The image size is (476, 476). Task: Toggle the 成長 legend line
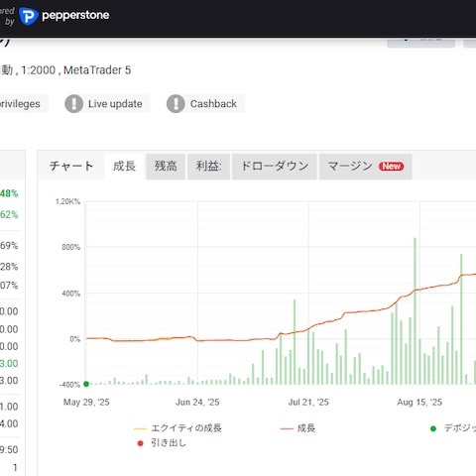(x=297, y=428)
